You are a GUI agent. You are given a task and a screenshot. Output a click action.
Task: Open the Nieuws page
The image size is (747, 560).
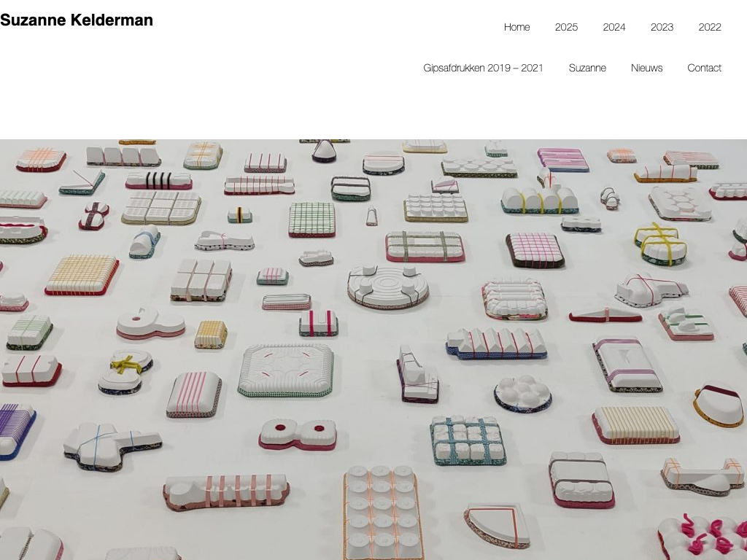pos(646,68)
